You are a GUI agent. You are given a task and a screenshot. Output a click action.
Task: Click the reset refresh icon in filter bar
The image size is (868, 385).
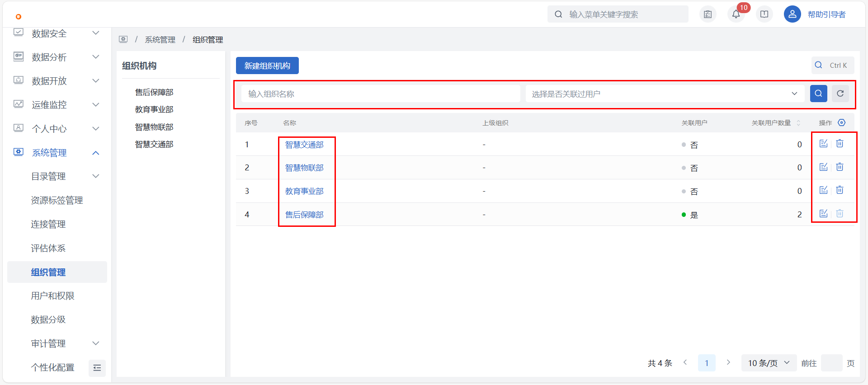840,94
